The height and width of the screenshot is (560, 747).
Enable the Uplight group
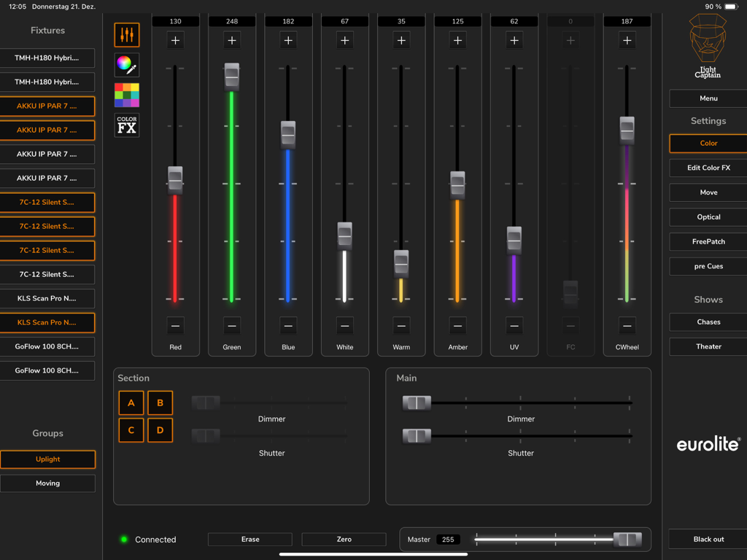coord(47,459)
